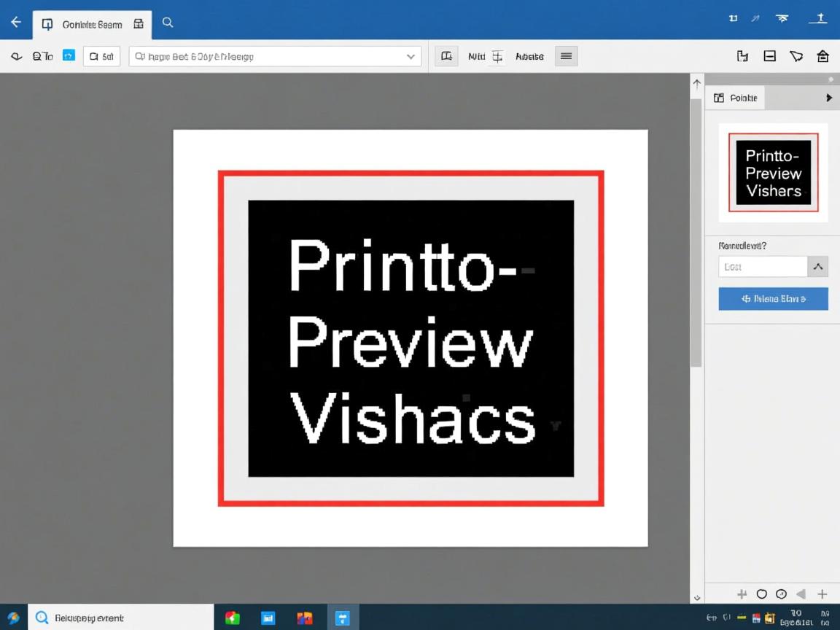
Task: Click the home icon at toolbar right end
Action: [822, 56]
